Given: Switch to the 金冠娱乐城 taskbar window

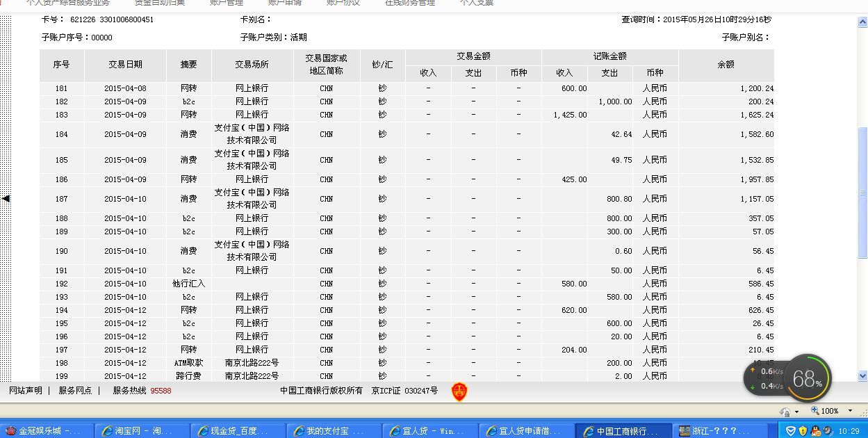Looking at the screenshot, I should click(x=46, y=431).
